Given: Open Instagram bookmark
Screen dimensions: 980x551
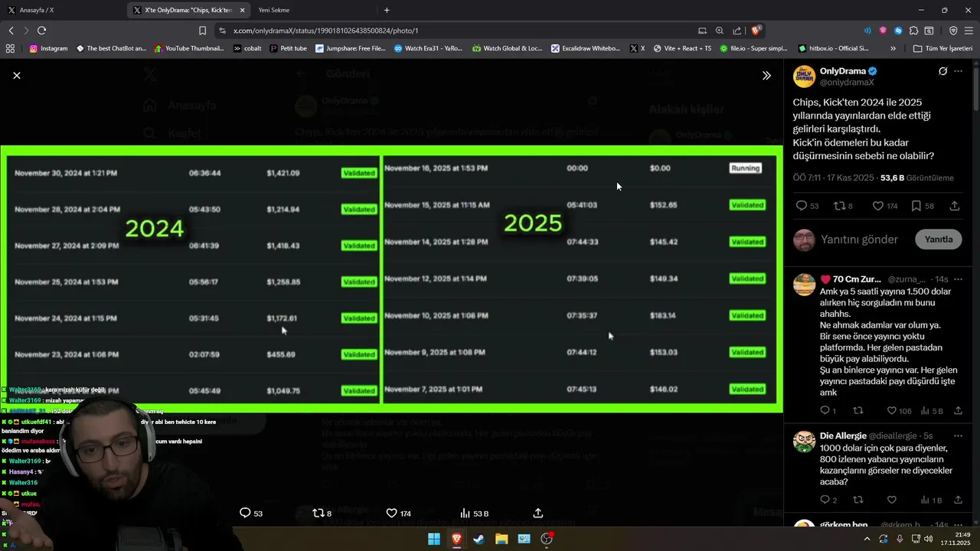Looking at the screenshot, I should coord(48,48).
